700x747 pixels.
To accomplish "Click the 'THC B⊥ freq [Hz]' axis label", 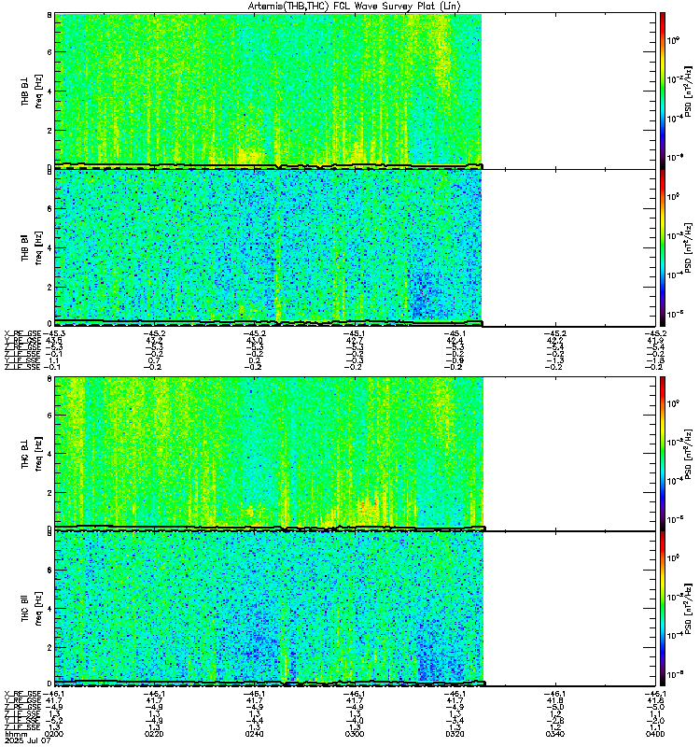I will click(31, 453).
